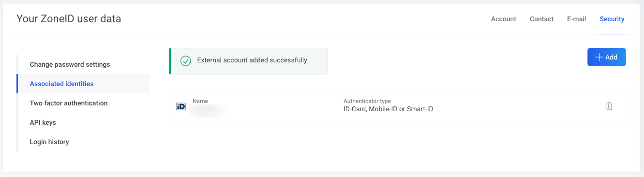Click the 'External account added successfully' message
This screenshot has width=644, height=177.
252,60
